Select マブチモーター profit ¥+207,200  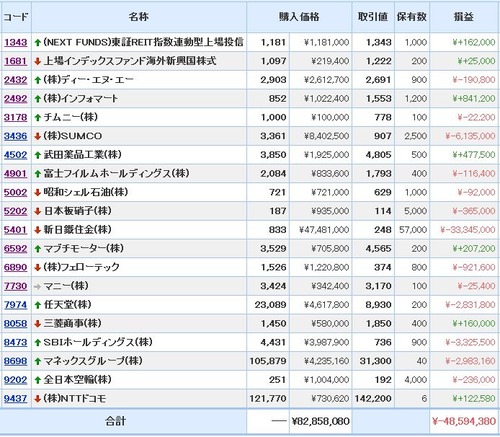click(474, 248)
